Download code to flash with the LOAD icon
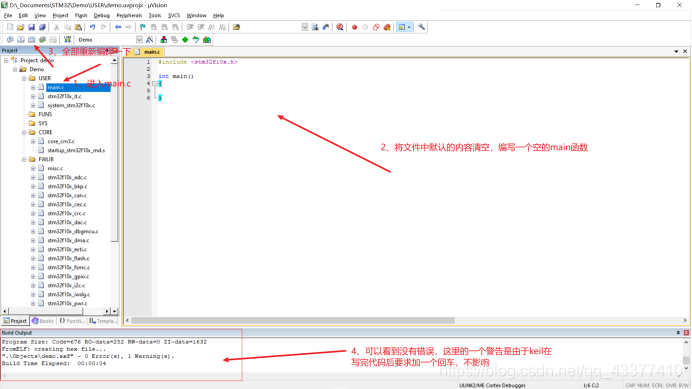 (67, 40)
